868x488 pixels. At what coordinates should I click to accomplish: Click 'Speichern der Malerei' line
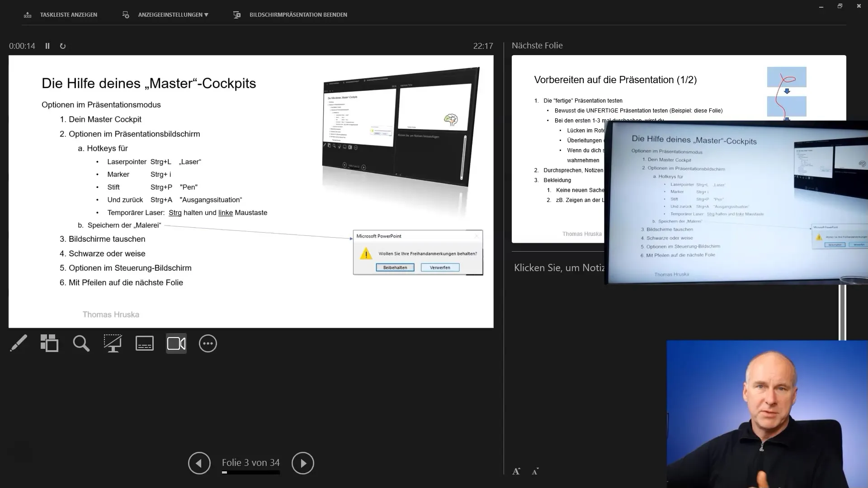coord(120,225)
